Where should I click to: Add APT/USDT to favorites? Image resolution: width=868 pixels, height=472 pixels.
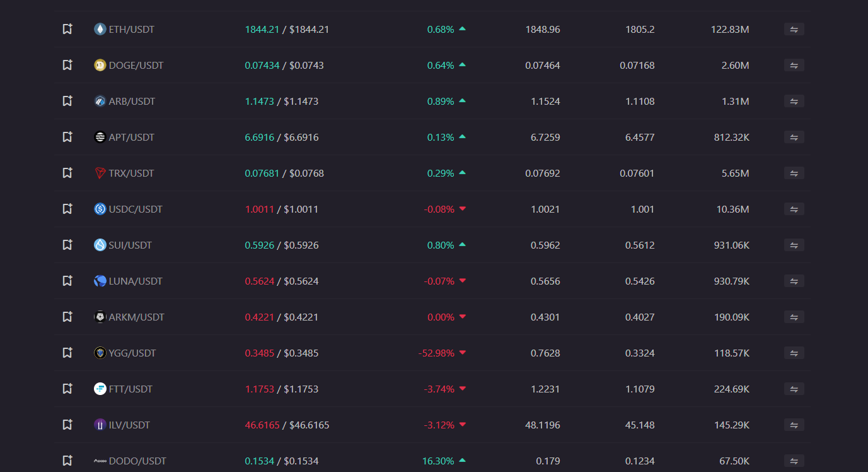tap(67, 137)
